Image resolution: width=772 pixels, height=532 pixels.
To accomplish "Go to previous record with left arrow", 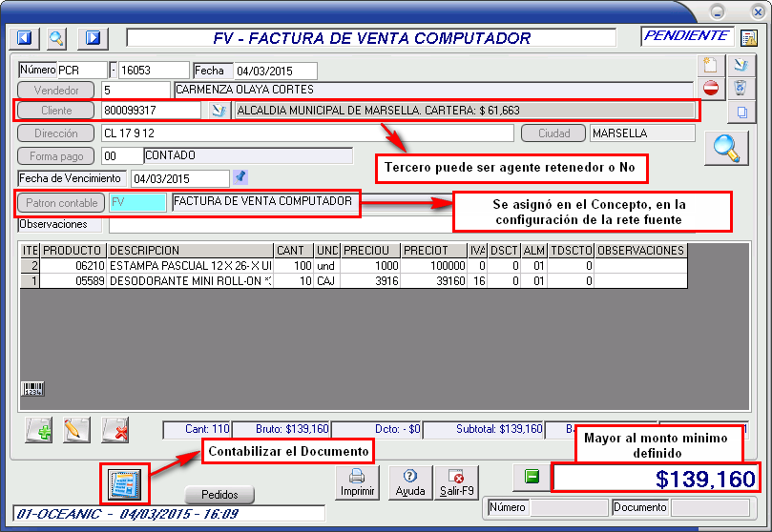I will (x=25, y=38).
